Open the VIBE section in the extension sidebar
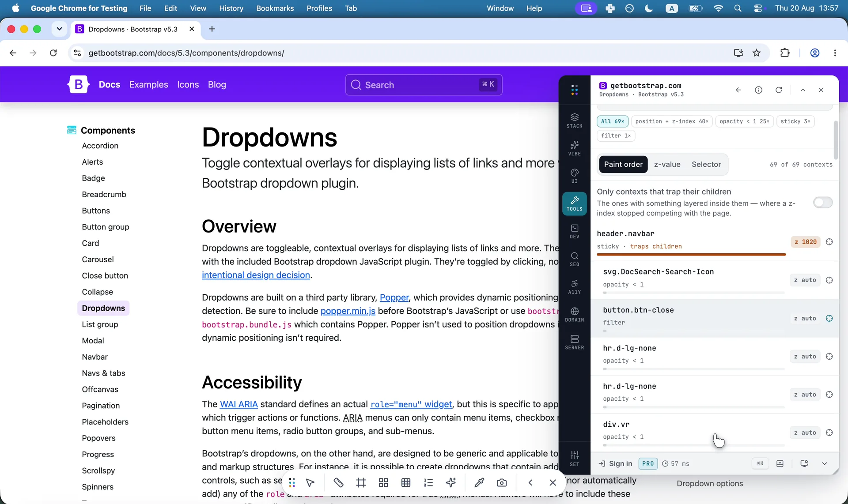Screen dimensions: 848x504 coord(574,148)
